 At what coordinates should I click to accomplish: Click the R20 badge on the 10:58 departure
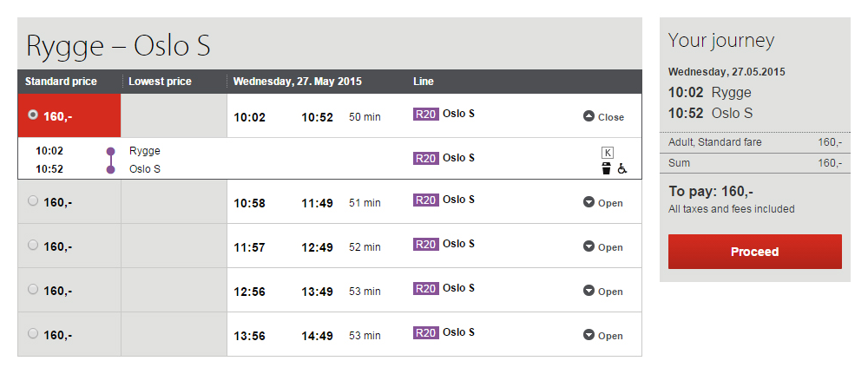[426, 200]
